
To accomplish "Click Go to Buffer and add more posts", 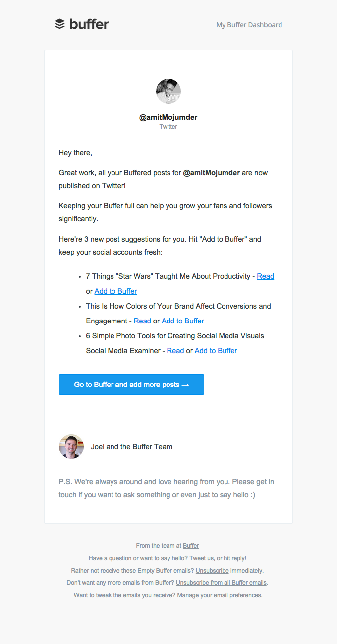I will [x=131, y=384].
